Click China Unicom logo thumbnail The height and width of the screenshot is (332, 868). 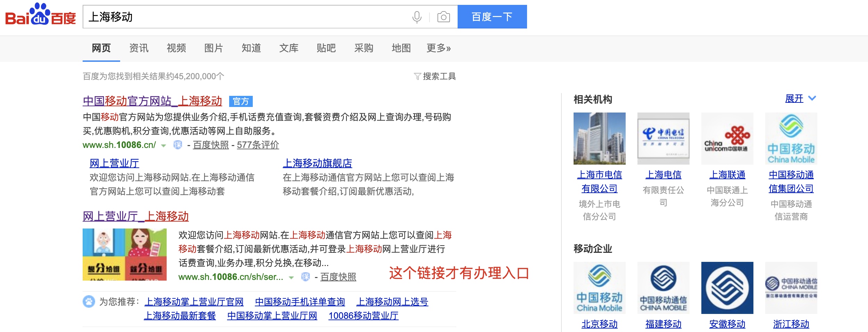coord(727,139)
